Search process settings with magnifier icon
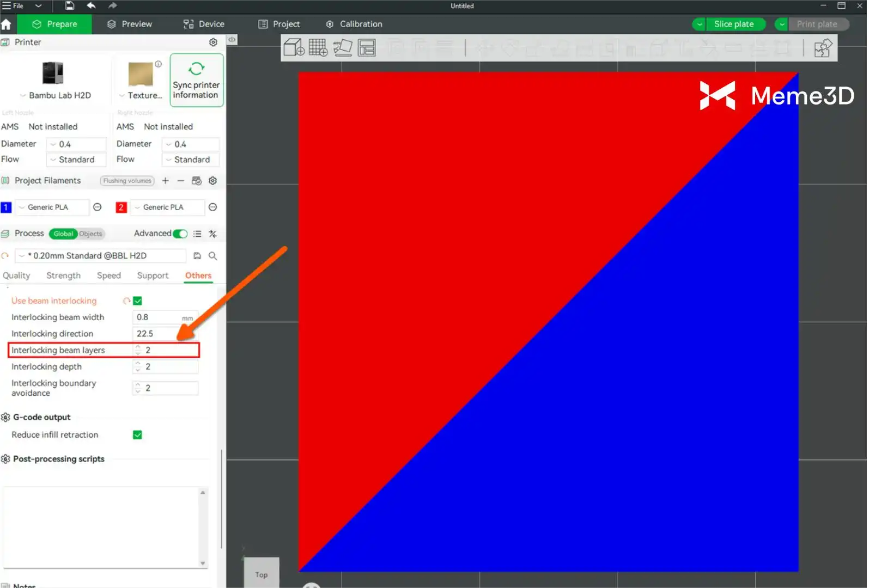Viewport: 869px width, 588px height. pos(213,256)
